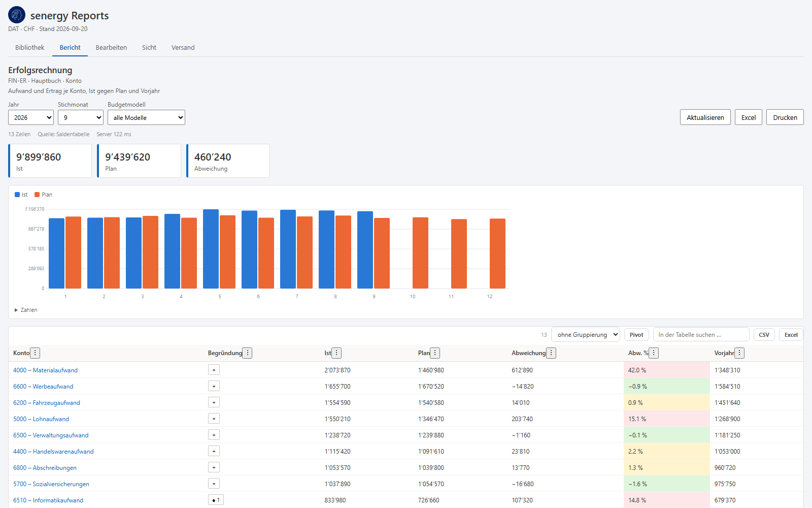Add Begründung for 6200 – Fahrzeugaufwand

click(214, 402)
